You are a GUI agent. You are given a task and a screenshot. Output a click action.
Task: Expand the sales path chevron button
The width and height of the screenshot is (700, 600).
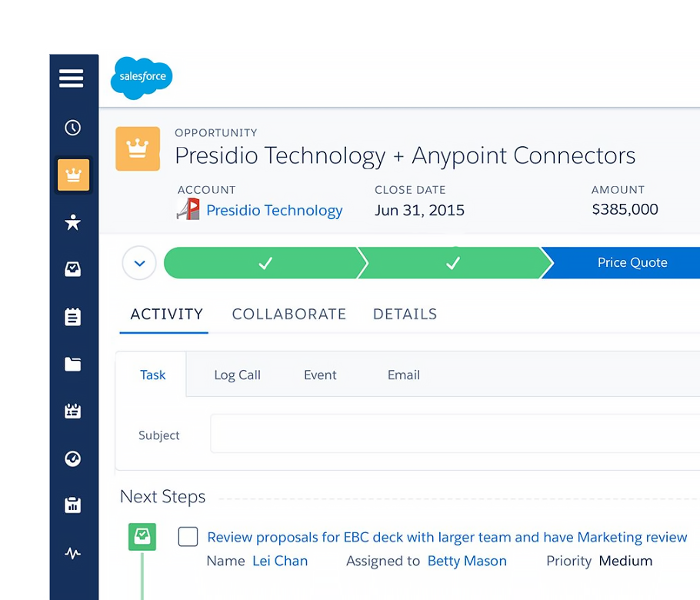[x=139, y=263]
